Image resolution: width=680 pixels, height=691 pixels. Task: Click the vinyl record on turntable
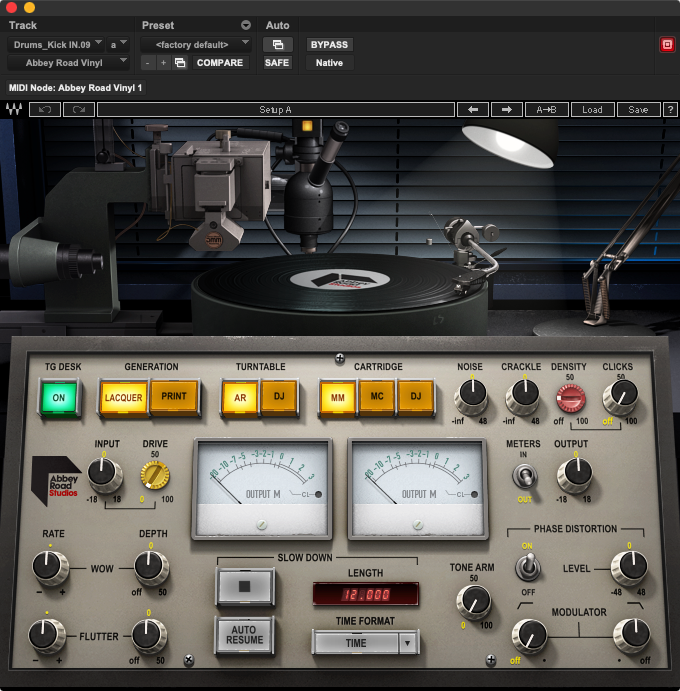[x=339, y=282]
